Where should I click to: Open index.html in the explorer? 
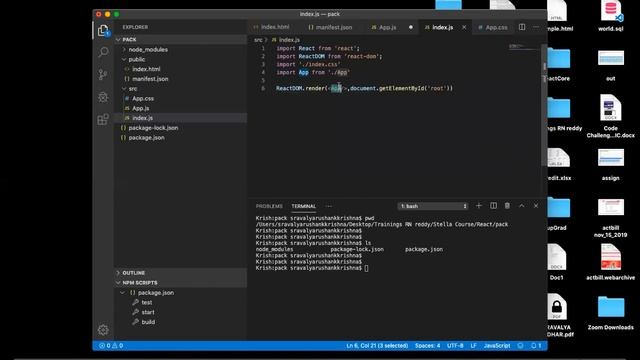point(146,69)
